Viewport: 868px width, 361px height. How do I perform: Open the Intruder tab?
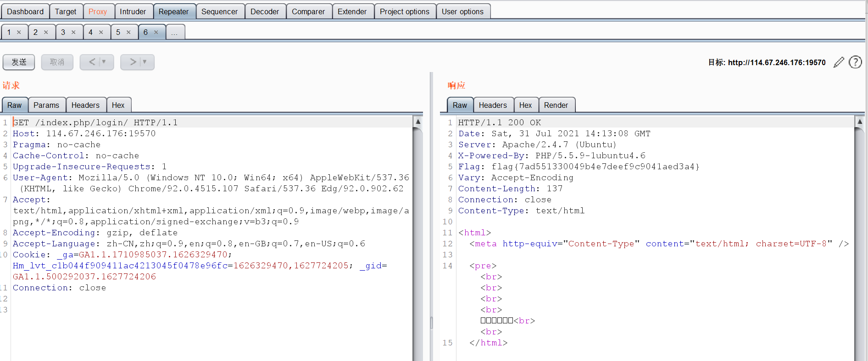[133, 11]
